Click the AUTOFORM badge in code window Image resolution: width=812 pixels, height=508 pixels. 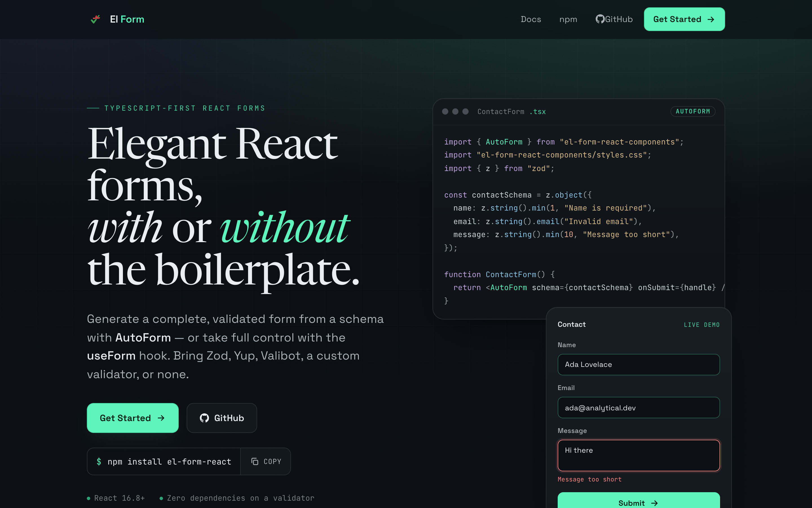(x=693, y=111)
